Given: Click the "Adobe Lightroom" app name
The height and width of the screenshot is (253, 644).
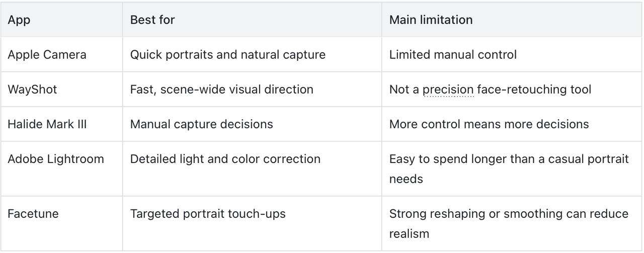Looking at the screenshot, I should coord(56,159).
